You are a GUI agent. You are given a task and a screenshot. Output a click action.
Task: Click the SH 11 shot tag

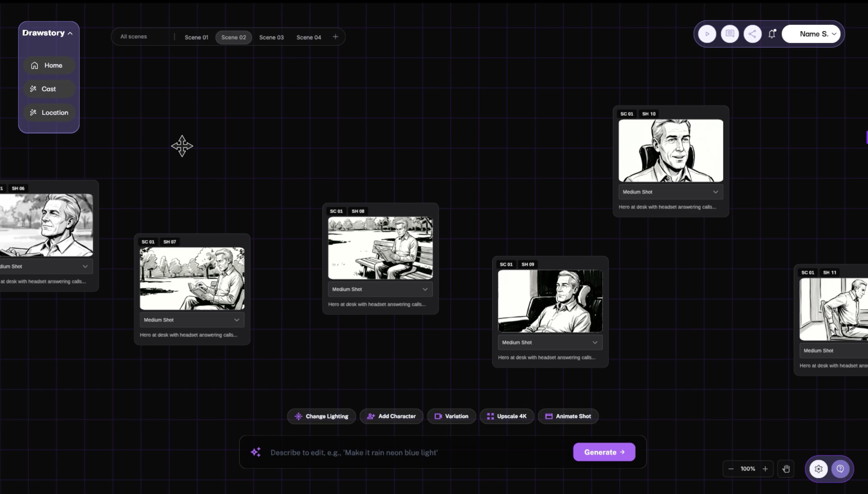(x=830, y=273)
